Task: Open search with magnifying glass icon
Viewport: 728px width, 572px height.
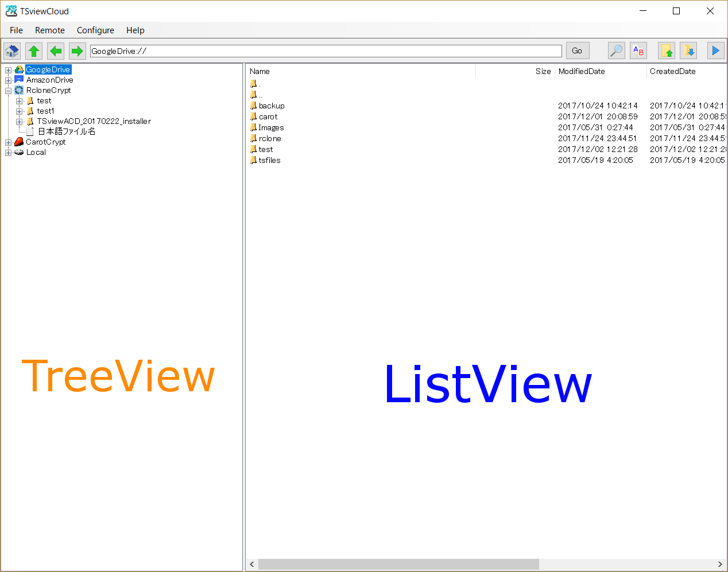Action: pyautogui.click(x=616, y=51)
